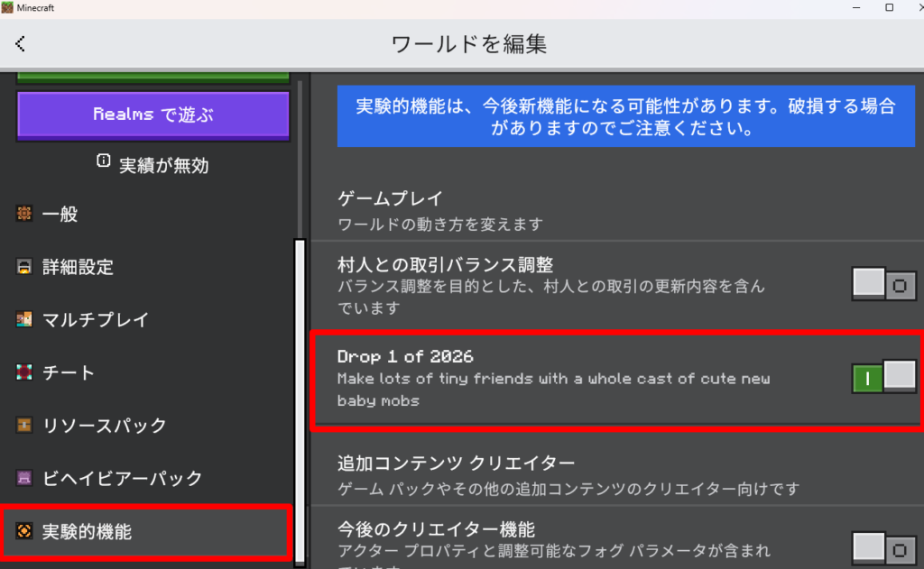Click the 実験的機能 sidebar icon

point(24,531)
